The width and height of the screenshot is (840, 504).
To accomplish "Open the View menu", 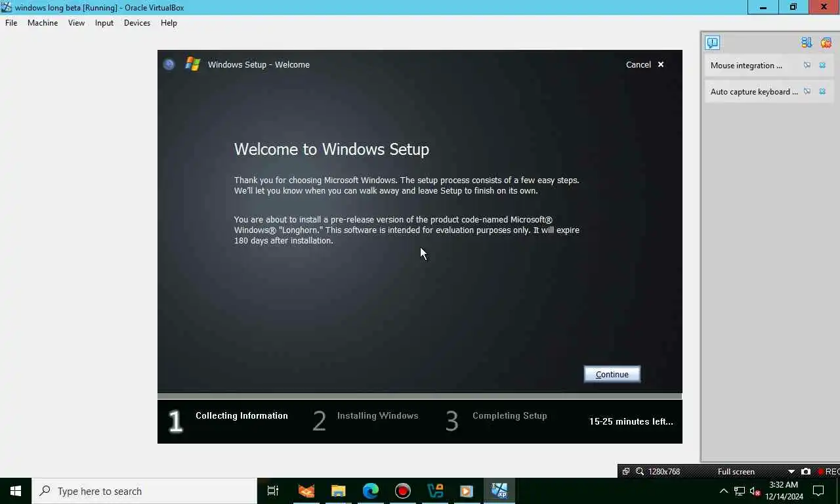I will click(x=76, y=23).
